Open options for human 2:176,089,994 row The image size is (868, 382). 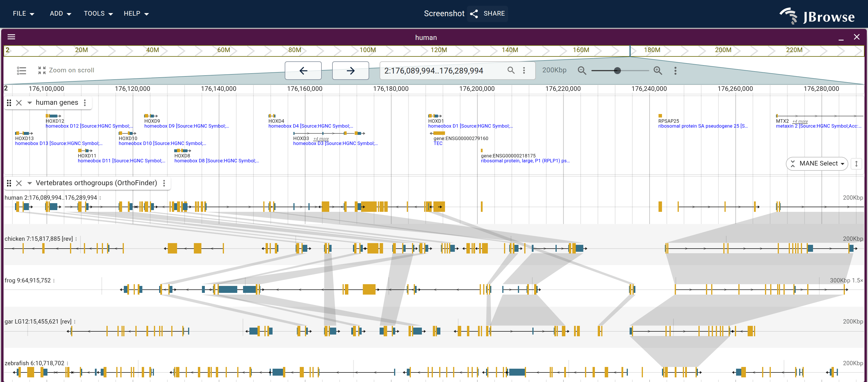[100, 198]
